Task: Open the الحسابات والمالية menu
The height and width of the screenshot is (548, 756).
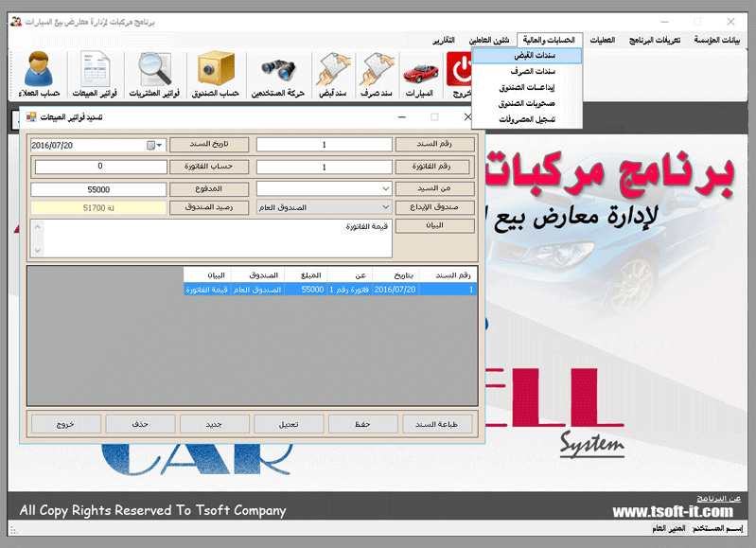Action: (x=549, y=40)
